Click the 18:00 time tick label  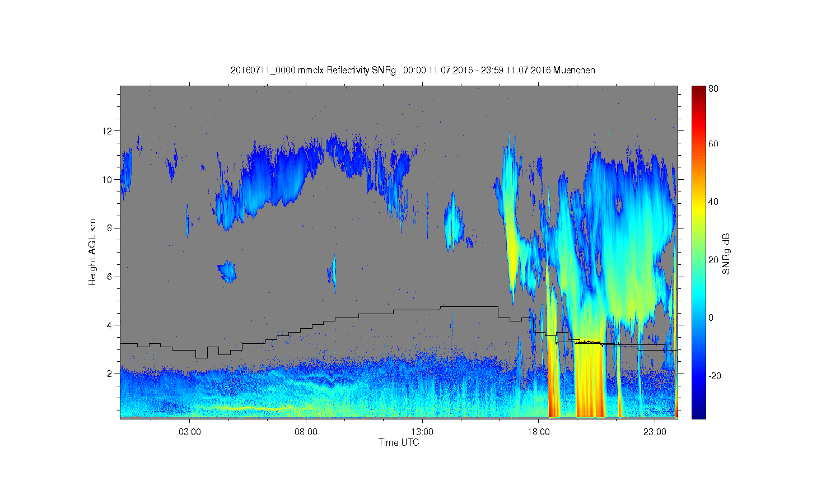(x=539, y=432)
